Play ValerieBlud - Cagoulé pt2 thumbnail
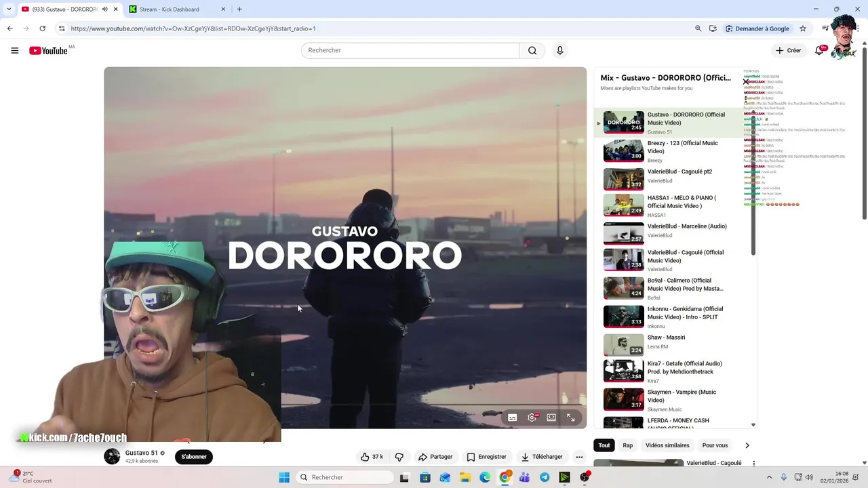 click(624, 179)
